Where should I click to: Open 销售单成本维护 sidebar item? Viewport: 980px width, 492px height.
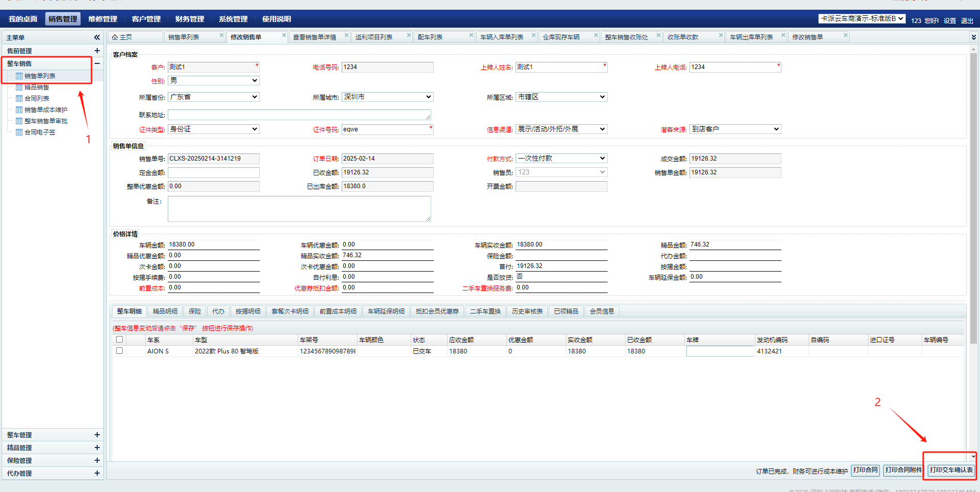point(46,110)
